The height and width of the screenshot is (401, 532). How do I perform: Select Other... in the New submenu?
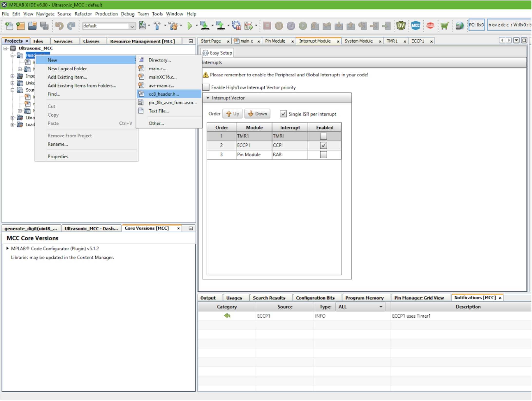coord(156,123)
